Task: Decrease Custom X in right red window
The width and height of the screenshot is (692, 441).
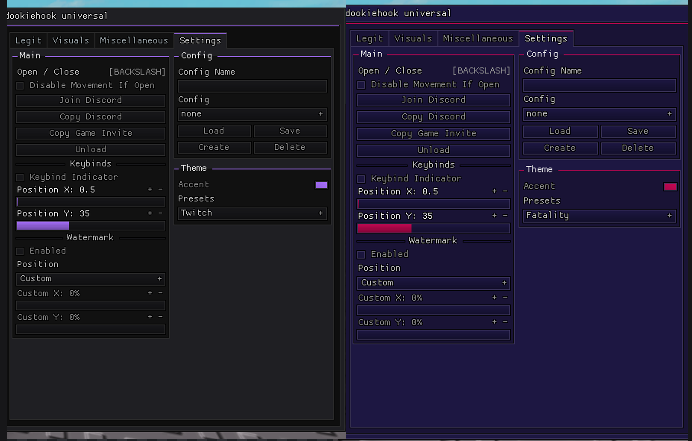Action: (x=505, y=298)
